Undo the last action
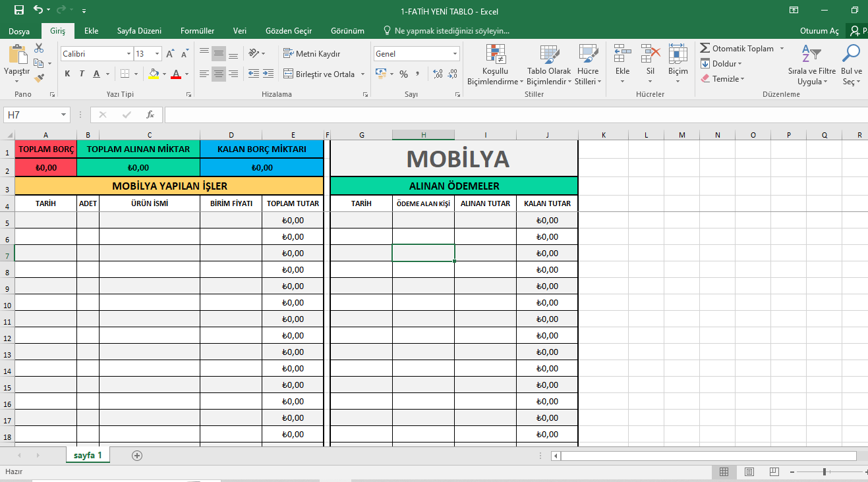 tap(38, 10)
